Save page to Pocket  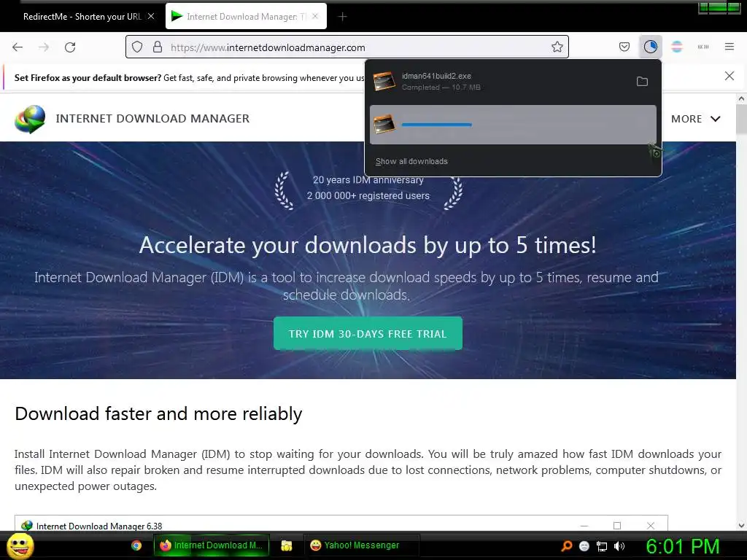point(624,47)
